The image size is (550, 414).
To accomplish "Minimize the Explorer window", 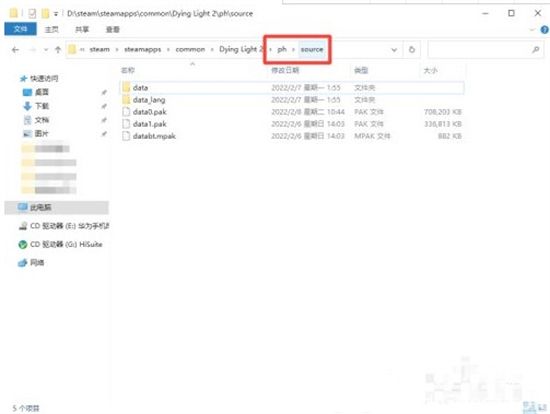I will pyautogui.click(x=485, y=13).
